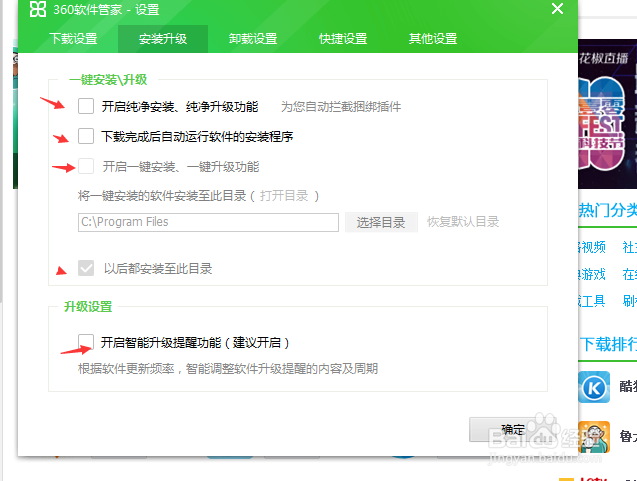Open the 花椒直播 banner in background window

tap(607, 114)
